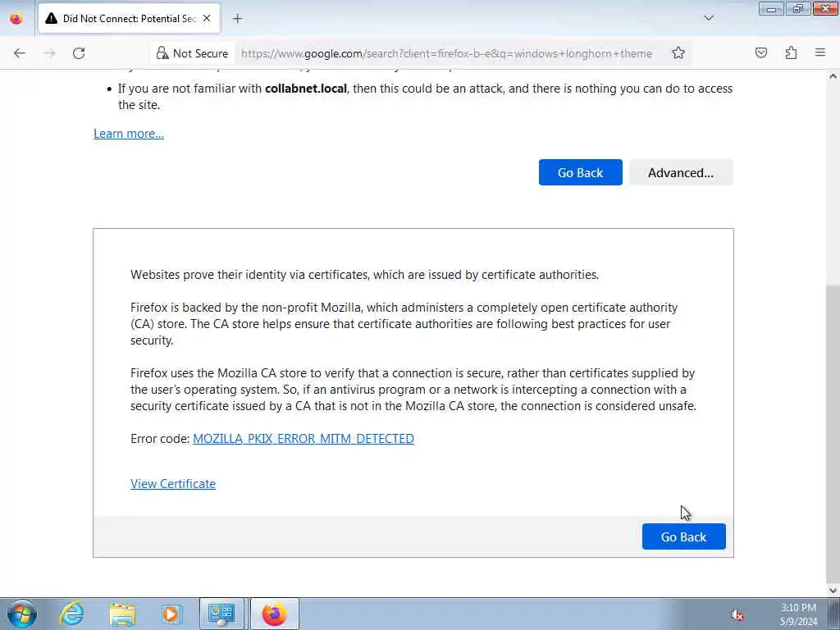The image size is (840, 630).
Task: Open a new tab with plus
Action: (x=237, y=19)
